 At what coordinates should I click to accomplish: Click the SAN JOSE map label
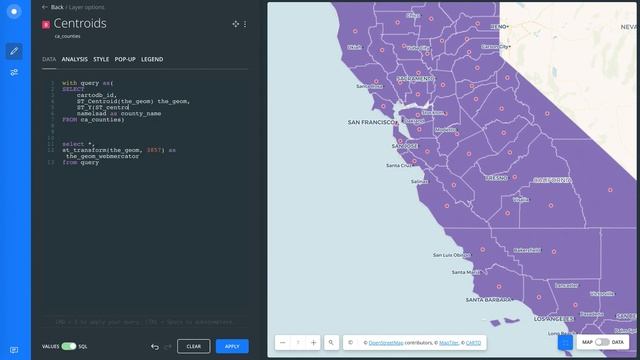pyautogui.click(x=404, y=146)
